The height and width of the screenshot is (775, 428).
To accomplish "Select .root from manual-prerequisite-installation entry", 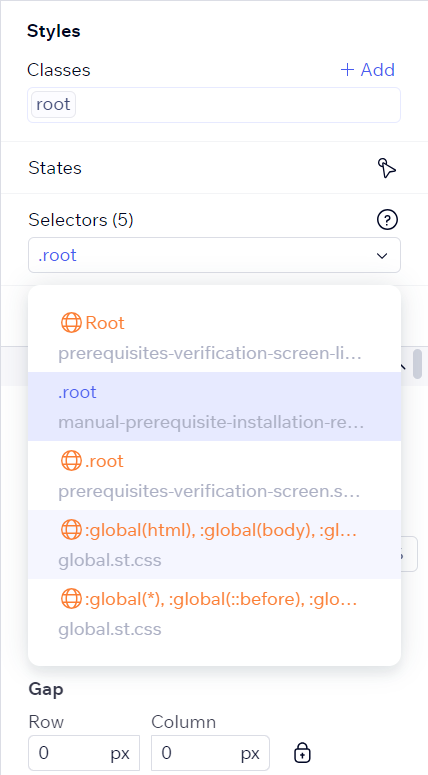I will pyautogui.click(x=214, y=406).
